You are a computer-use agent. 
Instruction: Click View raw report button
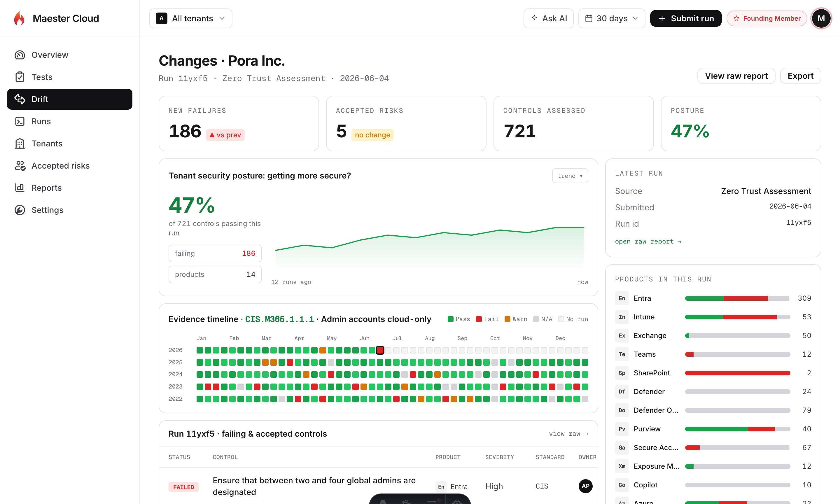pyautogui.click(x=736, y=76)
